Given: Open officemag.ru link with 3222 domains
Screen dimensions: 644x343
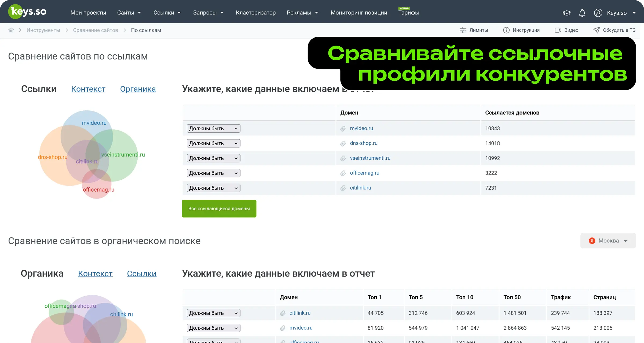Looking at the screenshot, I should click(x=364, y=173).
